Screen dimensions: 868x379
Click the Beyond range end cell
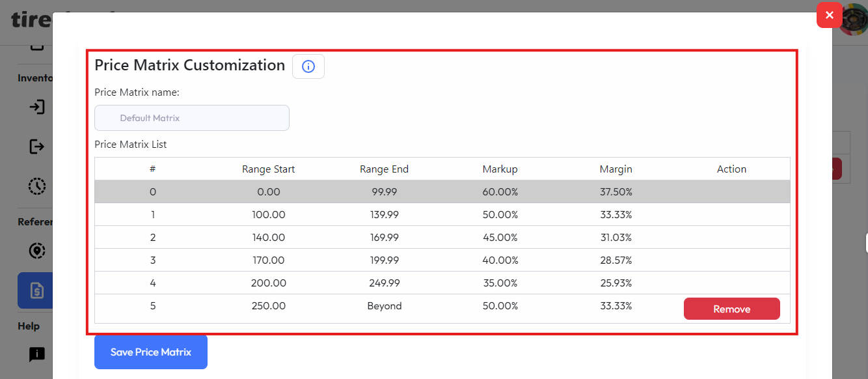[384, 306]
